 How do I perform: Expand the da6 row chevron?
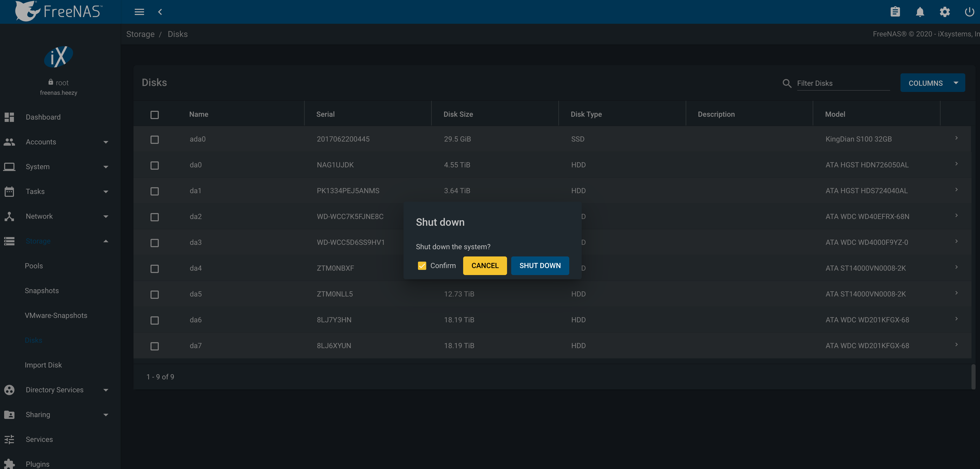pos(957,319)
